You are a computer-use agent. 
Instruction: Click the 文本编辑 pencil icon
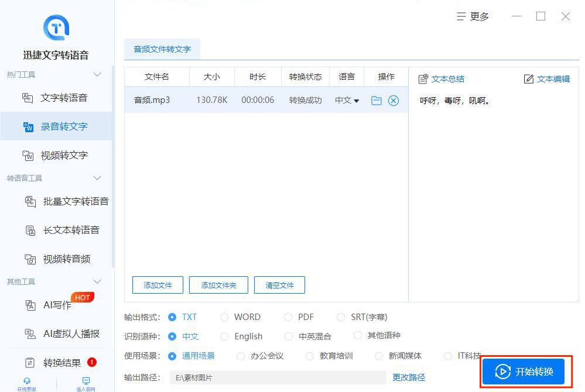coord(529,79)
